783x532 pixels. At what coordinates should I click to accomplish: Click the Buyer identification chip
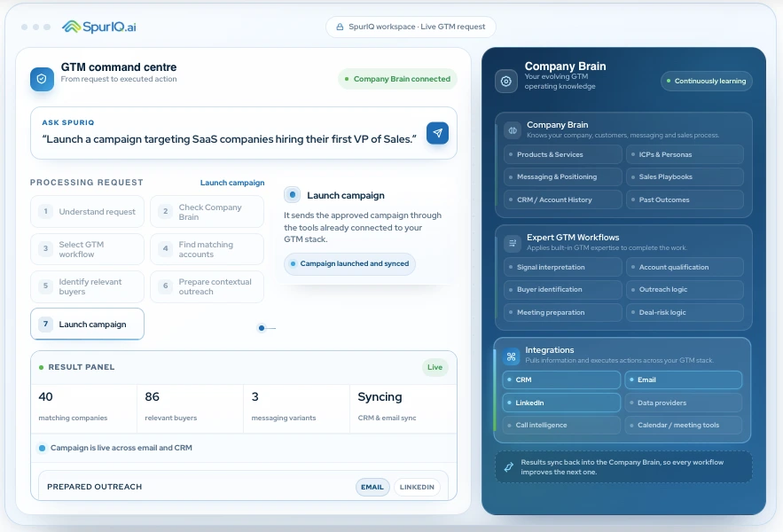tap(563, 289)
